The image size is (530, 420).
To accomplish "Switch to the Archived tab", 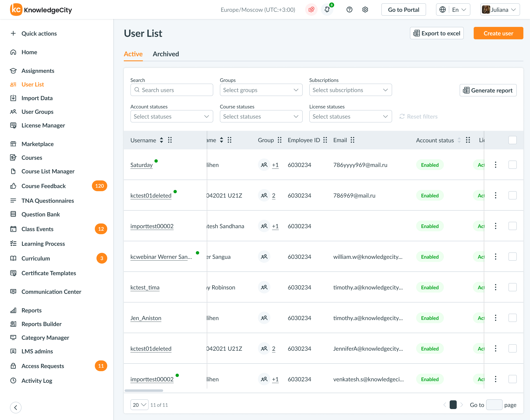I will point(166,54).
